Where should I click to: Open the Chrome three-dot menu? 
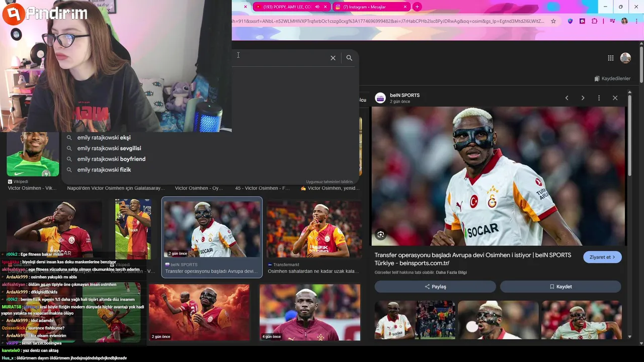point(636,21)
